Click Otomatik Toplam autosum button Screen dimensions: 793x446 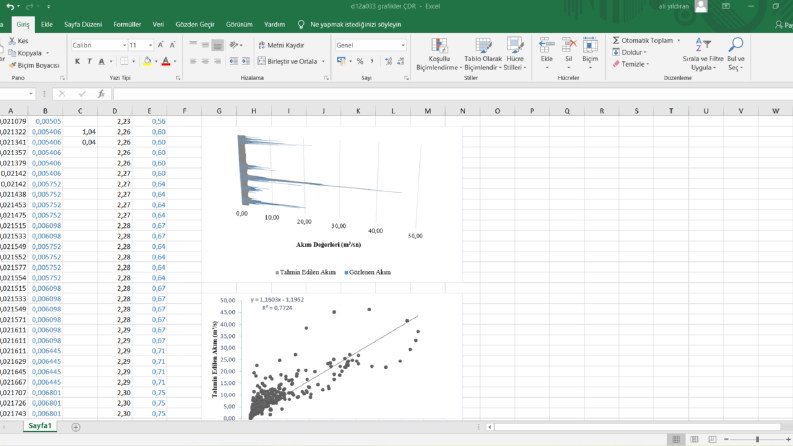pos(643,40)
